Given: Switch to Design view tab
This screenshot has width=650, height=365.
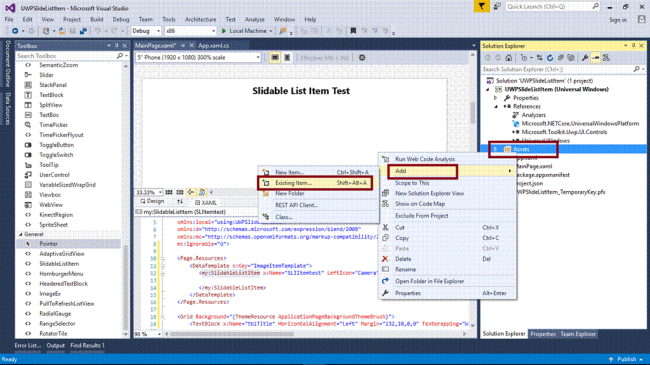Looking at the screenshot, I should pyautogui.click(x=152, y=202).
